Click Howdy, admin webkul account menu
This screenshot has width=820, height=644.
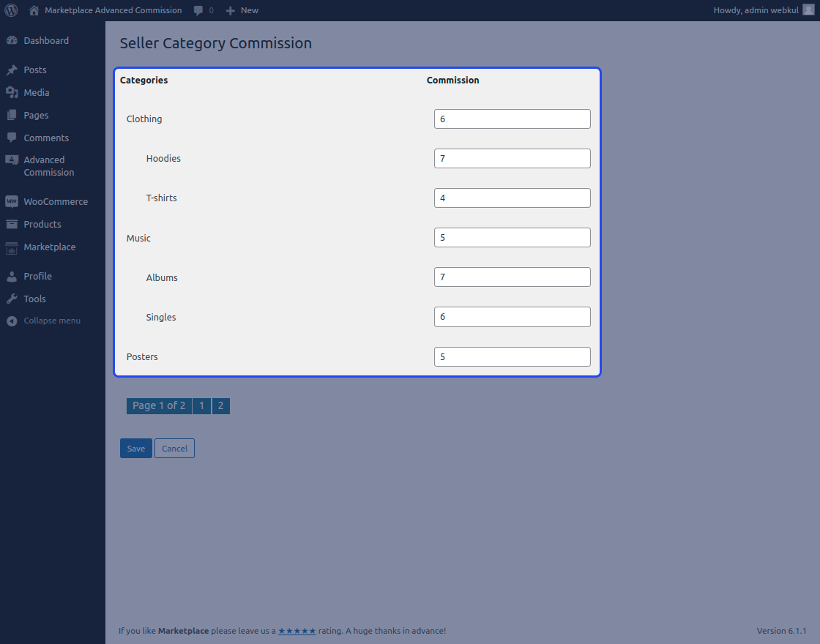click(x=761, y=10)
